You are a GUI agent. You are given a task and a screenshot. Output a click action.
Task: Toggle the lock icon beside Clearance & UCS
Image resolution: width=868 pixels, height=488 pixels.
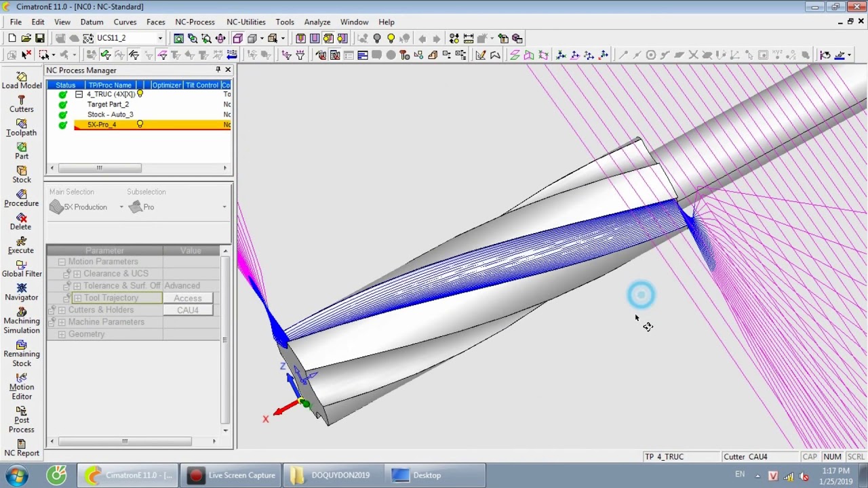pyautogui.click(x=66, y=274)
